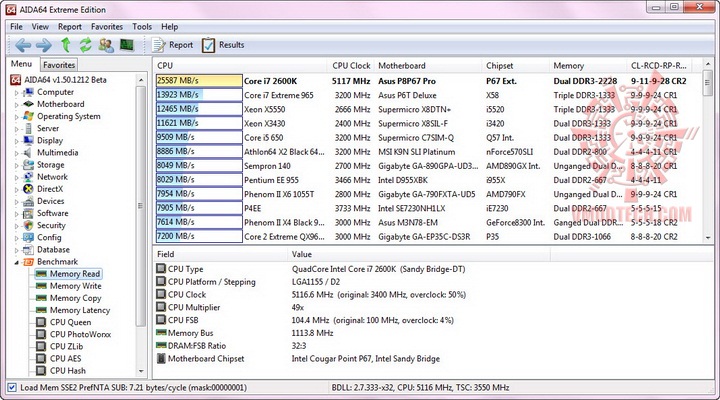Open the Favorites menu
The image size is (720, 400).
point(107,27)
